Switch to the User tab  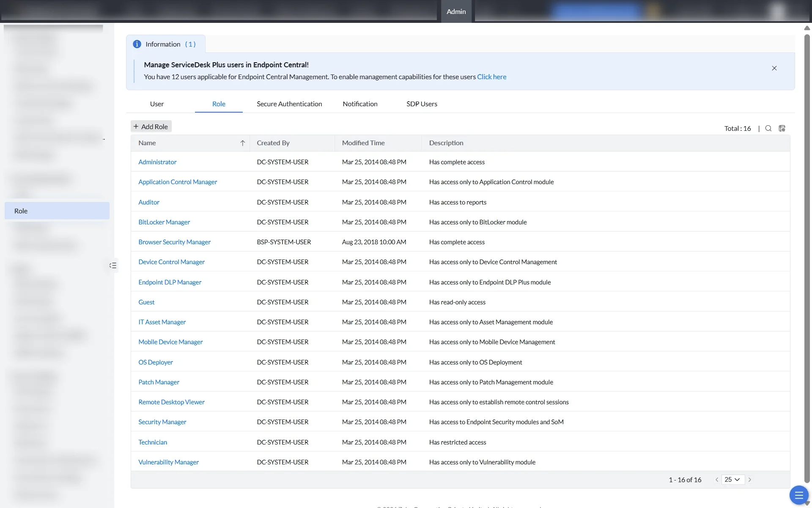[x=157, y=104]
